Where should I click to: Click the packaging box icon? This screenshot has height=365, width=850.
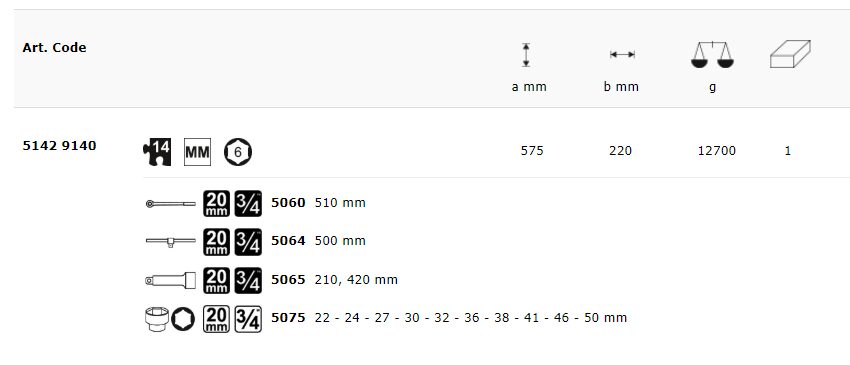pyautogui.click(x=790, y=54)
